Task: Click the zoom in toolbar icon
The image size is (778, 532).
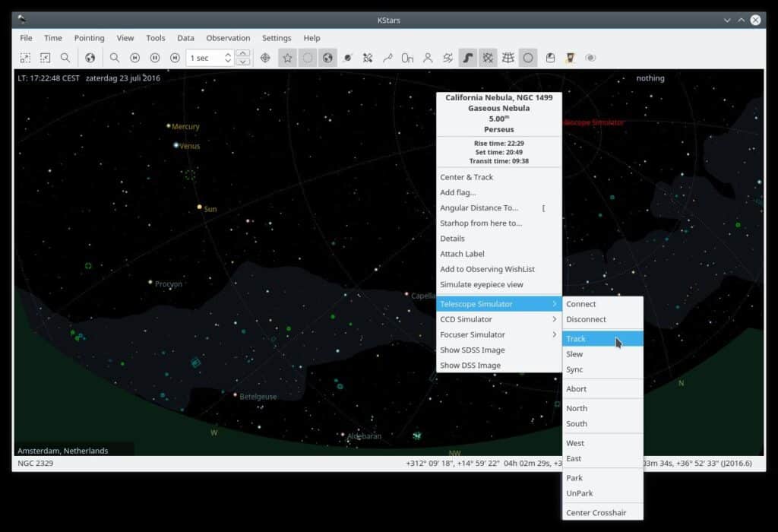Action: 25,58
